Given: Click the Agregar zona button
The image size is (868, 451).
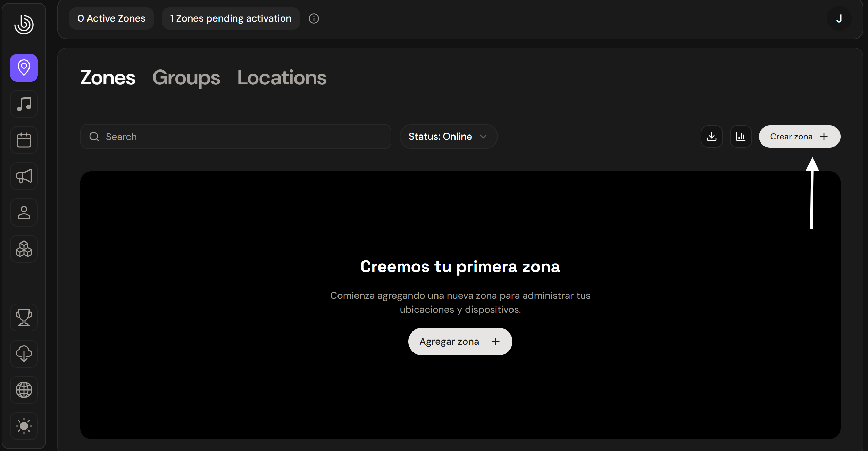Looking at the screenshot, I should click(x=460, y=342).
